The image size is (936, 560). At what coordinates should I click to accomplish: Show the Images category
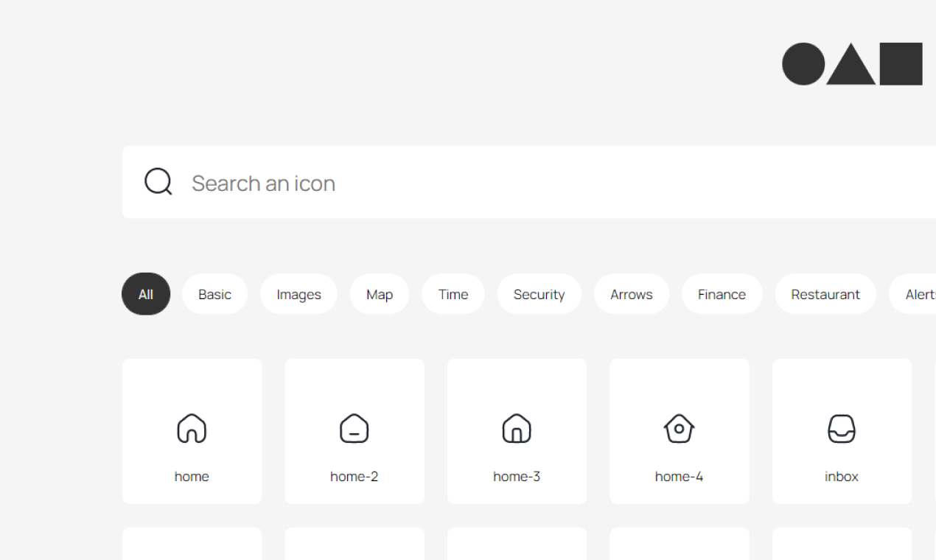tap(298, 294)
